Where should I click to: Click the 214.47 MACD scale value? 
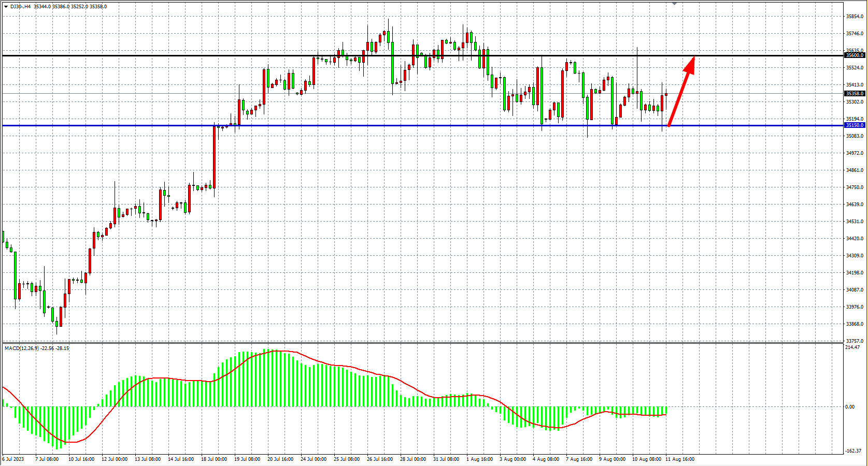(x=852, y=347)
